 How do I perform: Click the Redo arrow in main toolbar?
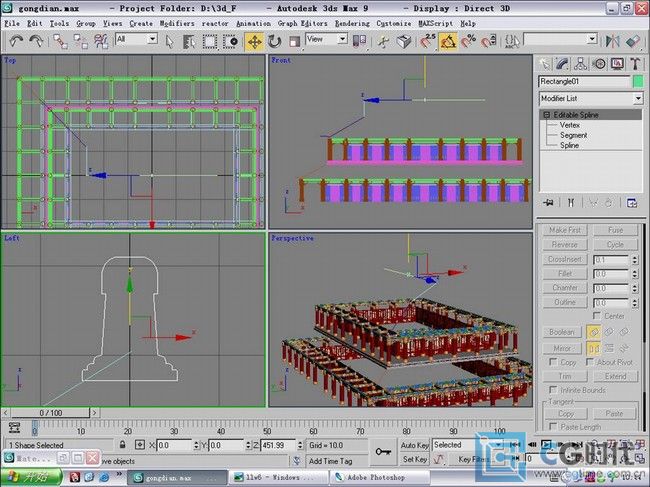pyautogui.click(x=36, y=41)
